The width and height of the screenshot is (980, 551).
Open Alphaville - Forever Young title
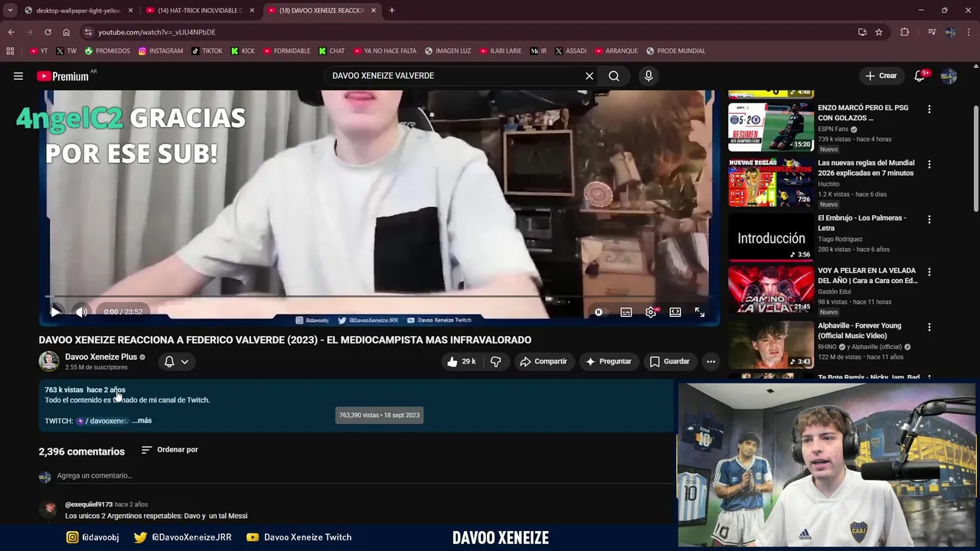[859, 331]
